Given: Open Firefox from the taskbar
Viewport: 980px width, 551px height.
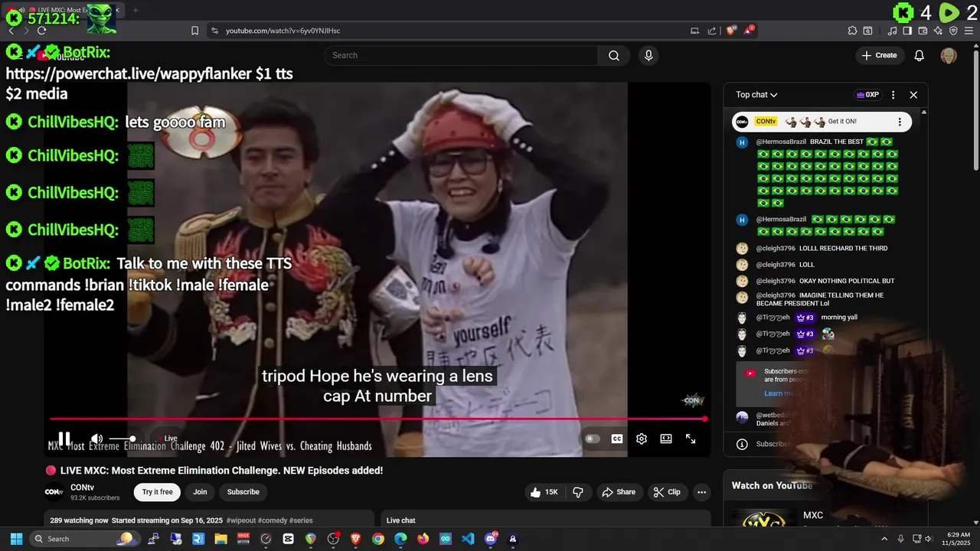Looking at the screenshot, I should point(423,539).
